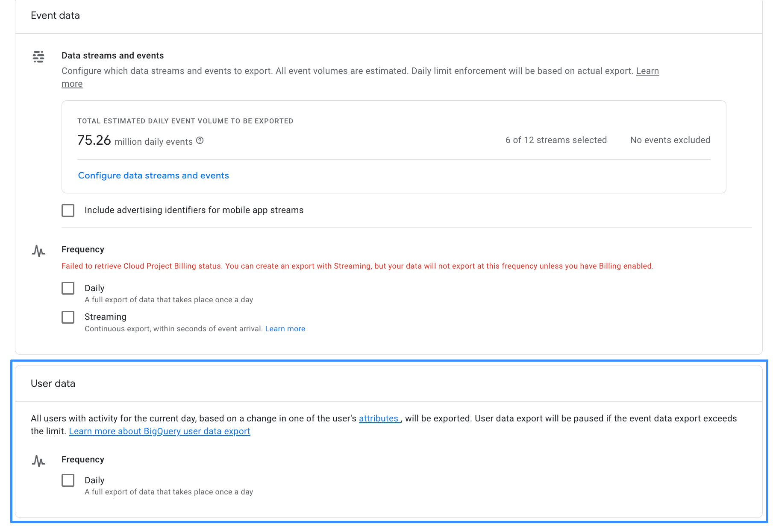
Task: Click the attributes link in User data
Action: pyautogui.click(x=378, y=418)
